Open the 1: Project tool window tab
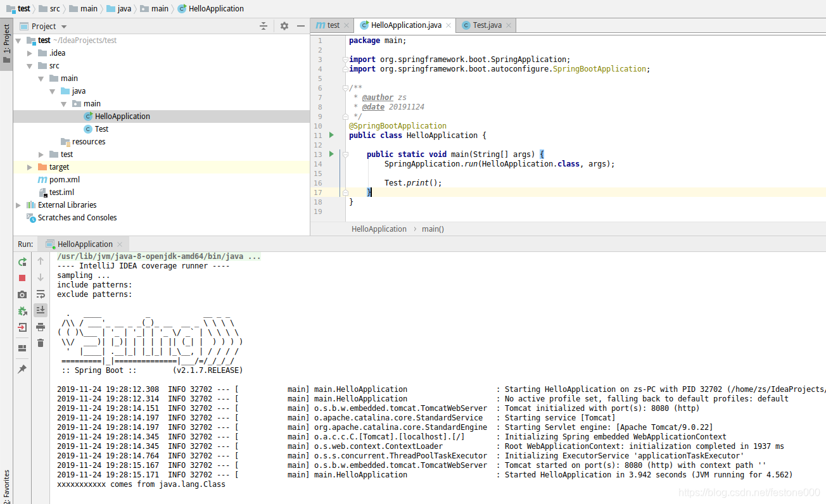Viewport: 826px width, 504px height. tap(6, 44)
